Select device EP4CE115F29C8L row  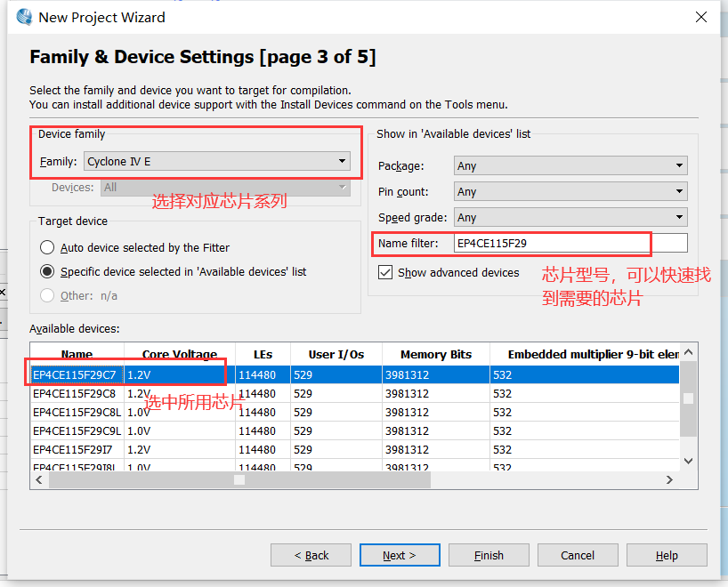point(355,412)
